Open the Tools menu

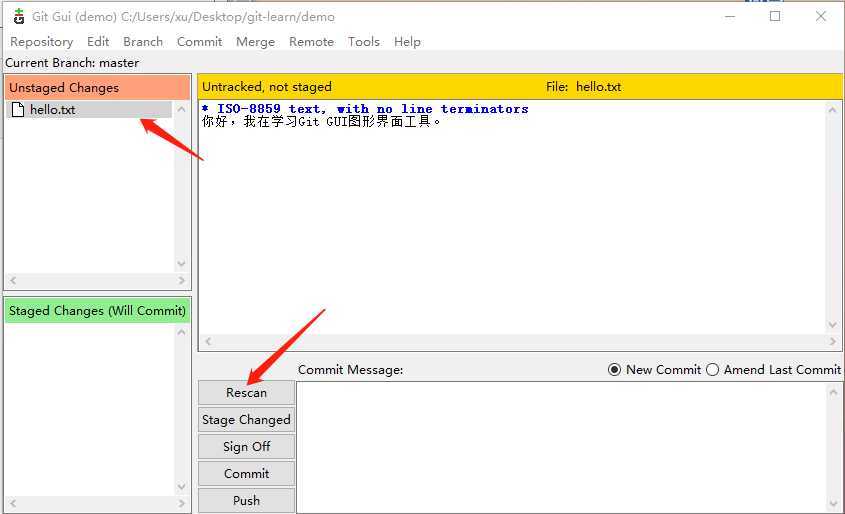[x=364, y=41]
